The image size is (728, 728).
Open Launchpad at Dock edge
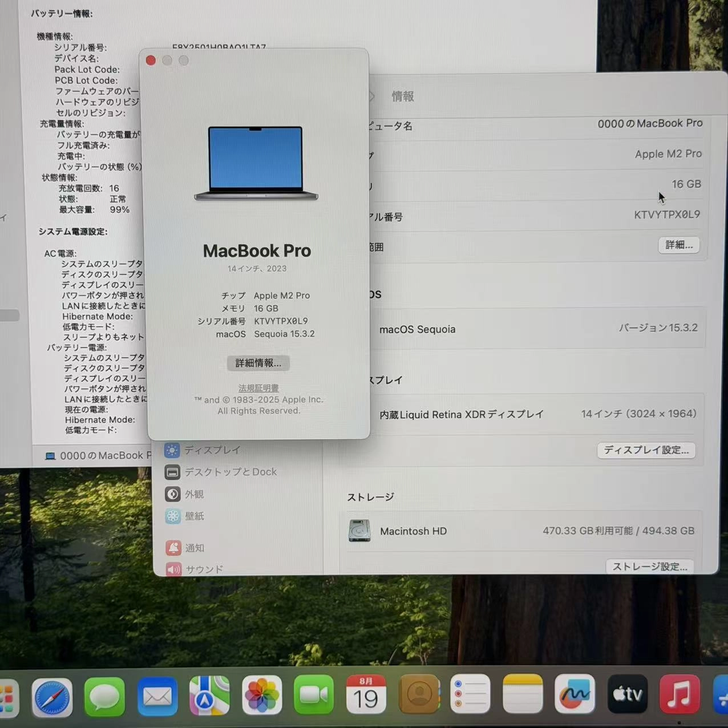point(7,698)
